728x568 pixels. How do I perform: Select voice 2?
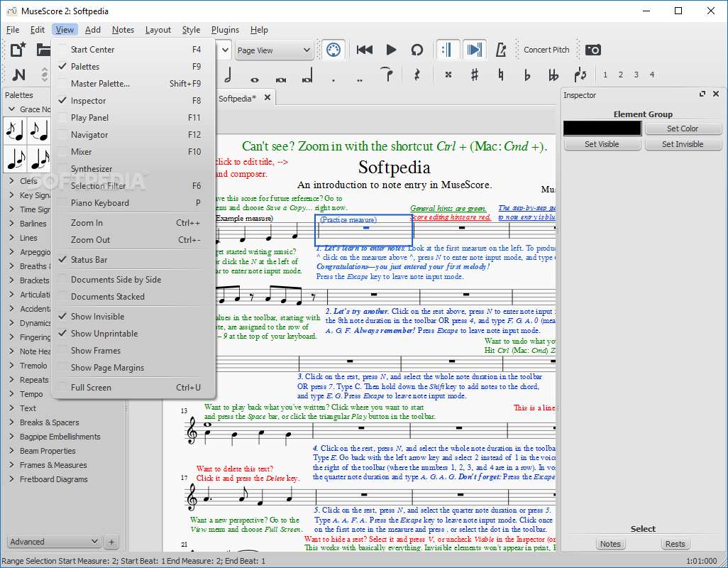621,75
